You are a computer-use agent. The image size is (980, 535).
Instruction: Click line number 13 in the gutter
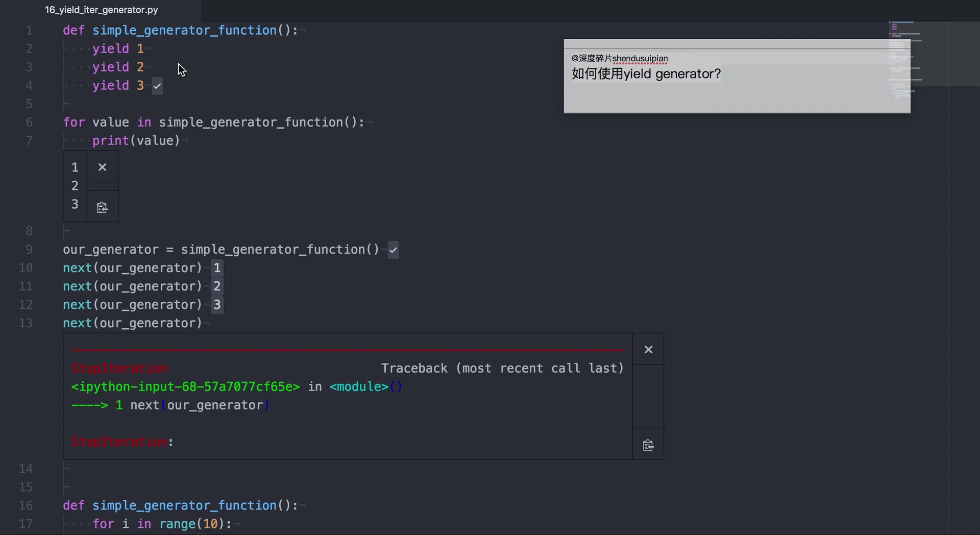tap(26, 323)
